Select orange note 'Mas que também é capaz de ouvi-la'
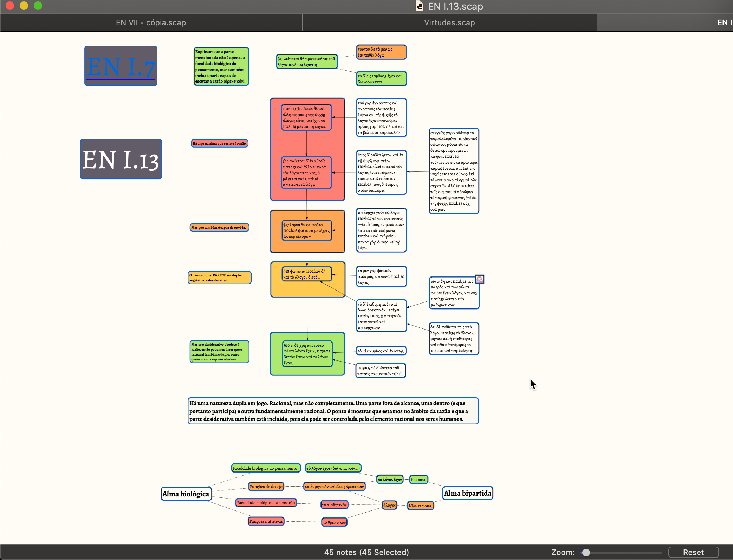The width and height of the screenshot is (733, 560). pos(220,227)
